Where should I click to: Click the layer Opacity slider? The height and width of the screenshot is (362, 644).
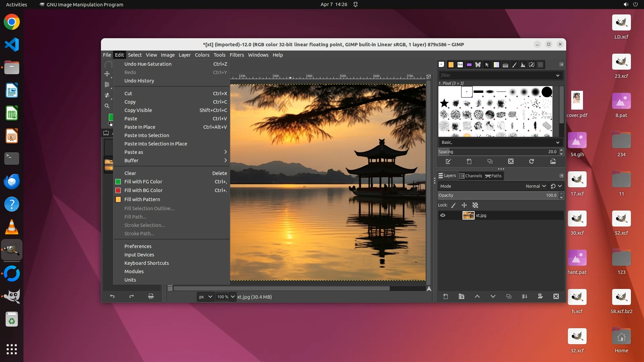(x=496, y=195)
